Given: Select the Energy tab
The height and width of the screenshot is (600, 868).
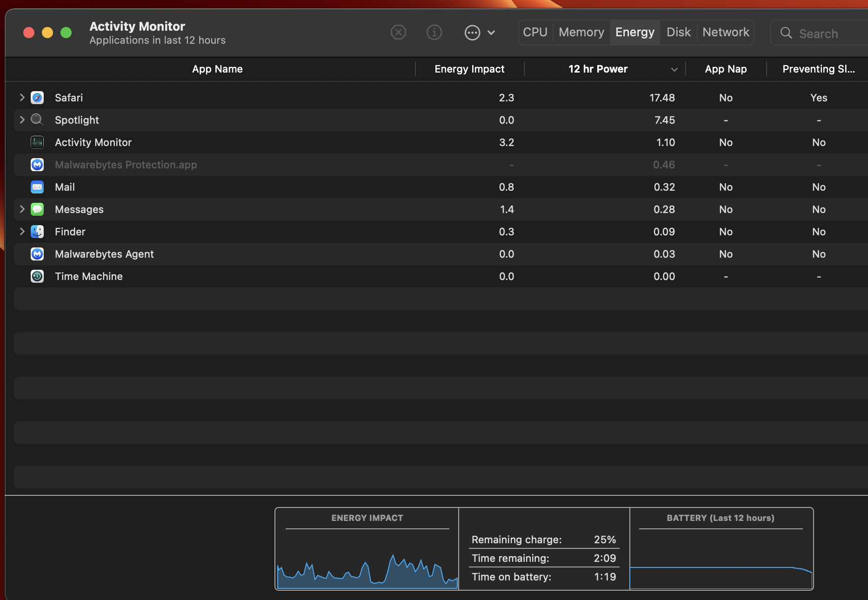Looking at the screenshot, I should pyautogui.click(x=635, y=32).
